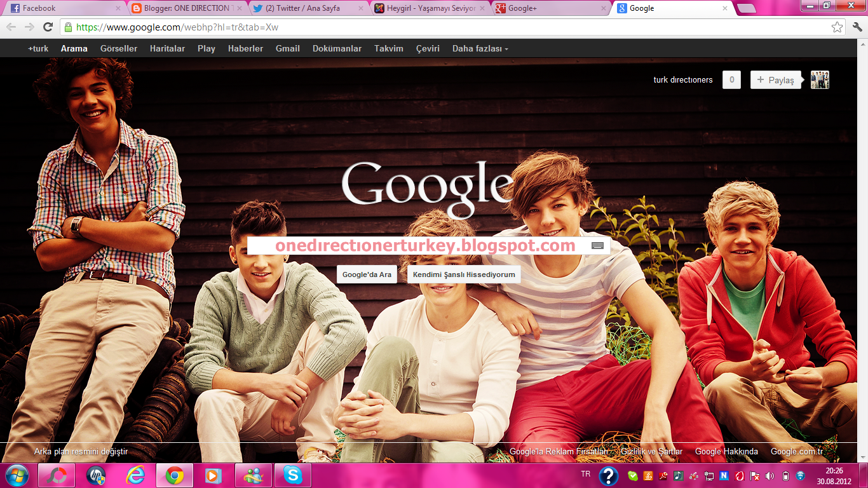Close the Google+ tab
Screen dimensions: 868x488
point(603,8)
